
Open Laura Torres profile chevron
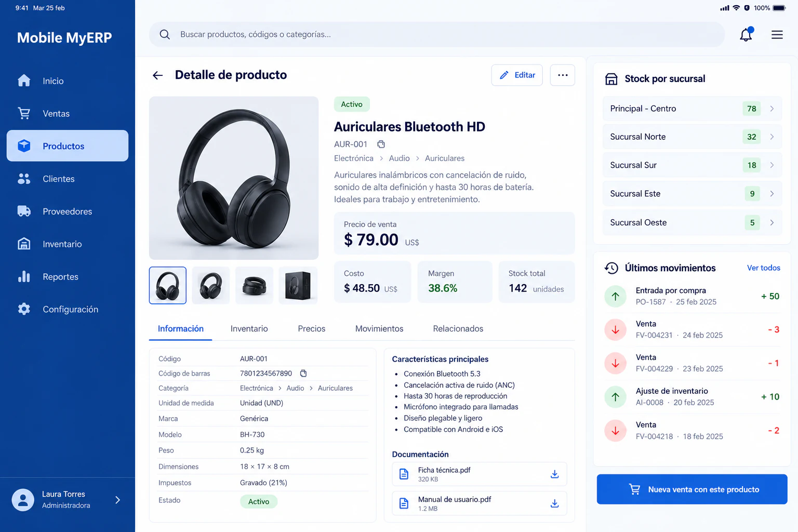(x=118, y=500)
